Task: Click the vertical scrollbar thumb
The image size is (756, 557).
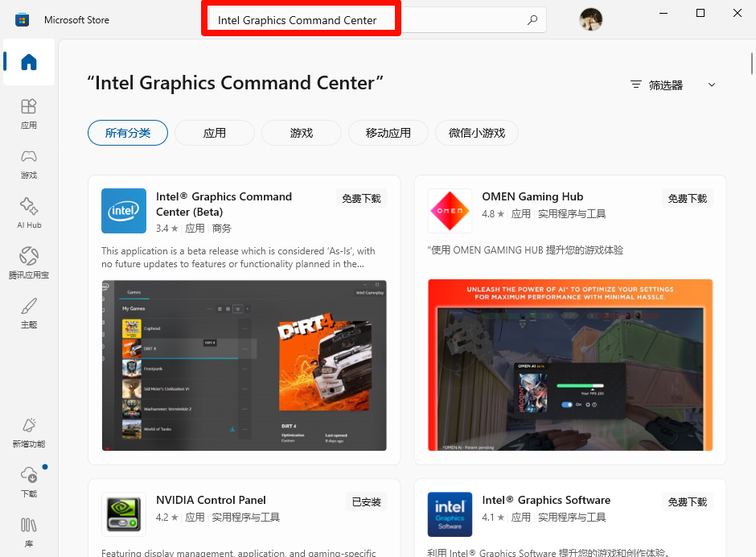Action: click(x=752, y=64)
